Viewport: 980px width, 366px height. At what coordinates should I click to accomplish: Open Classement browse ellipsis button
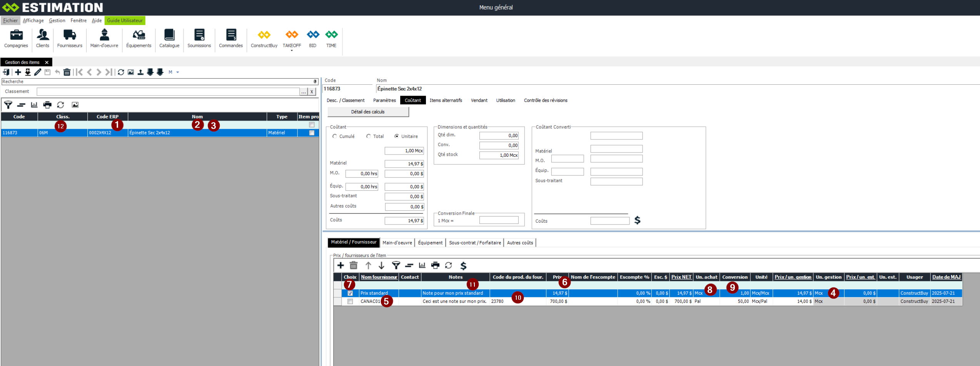[304, 92]
